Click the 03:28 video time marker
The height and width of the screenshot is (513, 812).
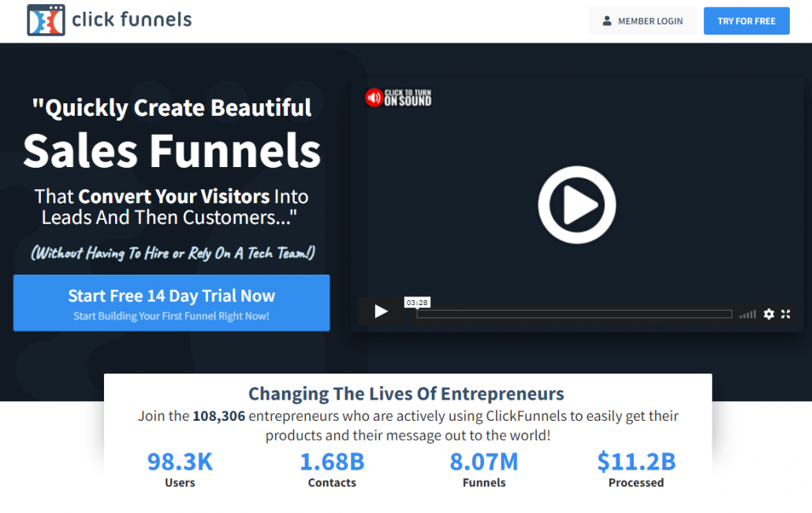tap(417, 303)
